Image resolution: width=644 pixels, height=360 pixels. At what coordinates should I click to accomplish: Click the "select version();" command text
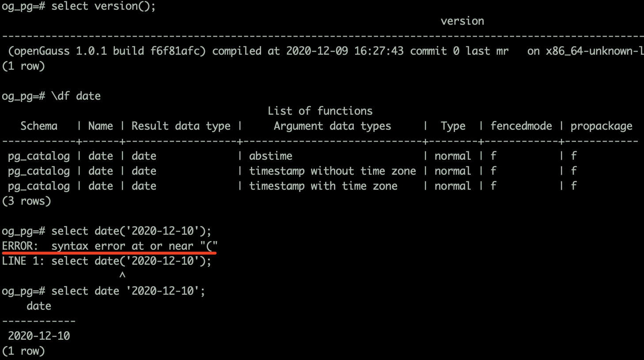[103, 6]
